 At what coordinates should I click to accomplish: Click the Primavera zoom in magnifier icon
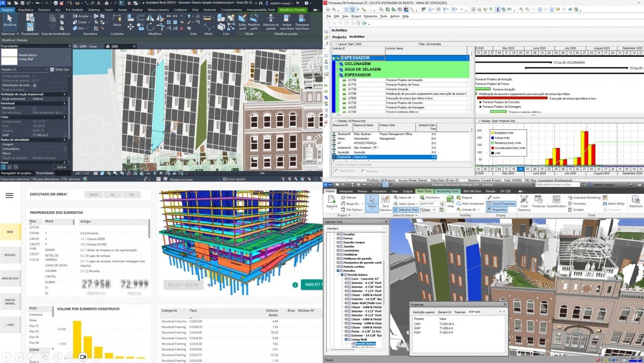(521, 10)
